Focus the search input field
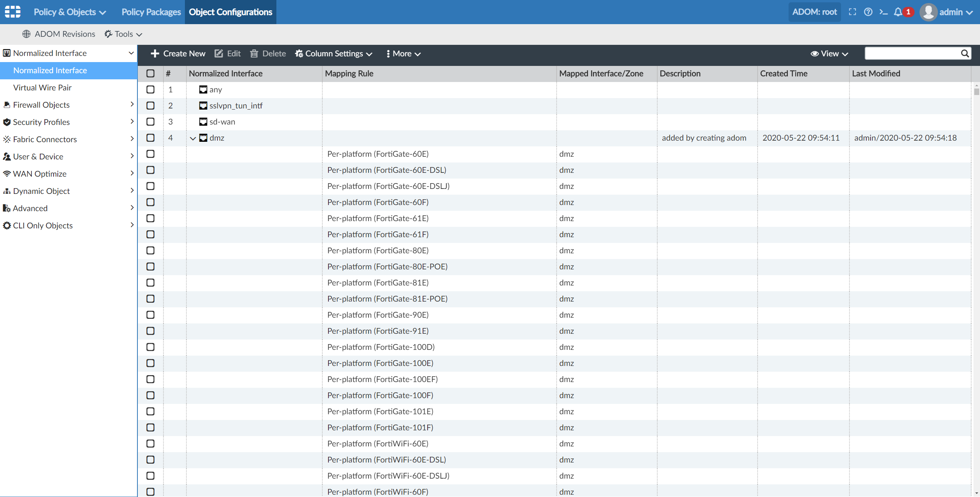980x497 pixels. 913,54
